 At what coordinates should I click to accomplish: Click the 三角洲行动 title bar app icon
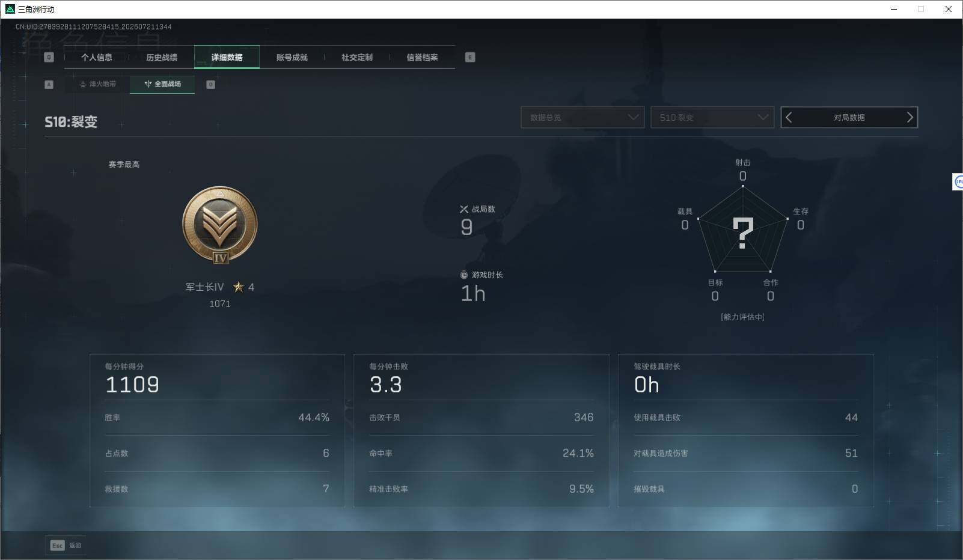10,9
